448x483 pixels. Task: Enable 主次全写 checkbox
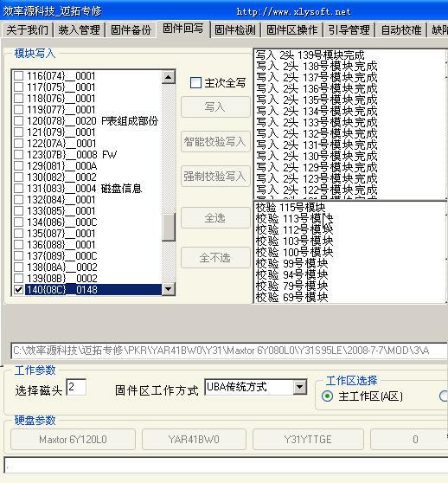(195, 82)
